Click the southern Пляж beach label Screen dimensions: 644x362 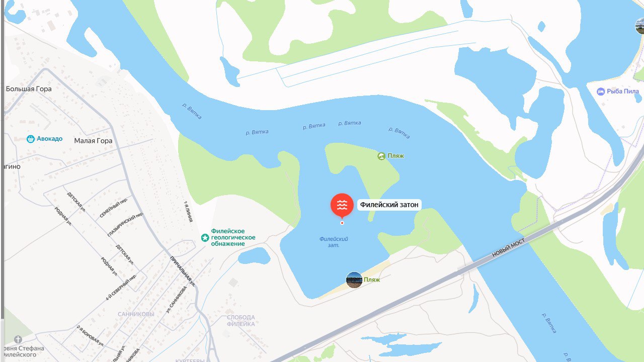tap(372, 280)
